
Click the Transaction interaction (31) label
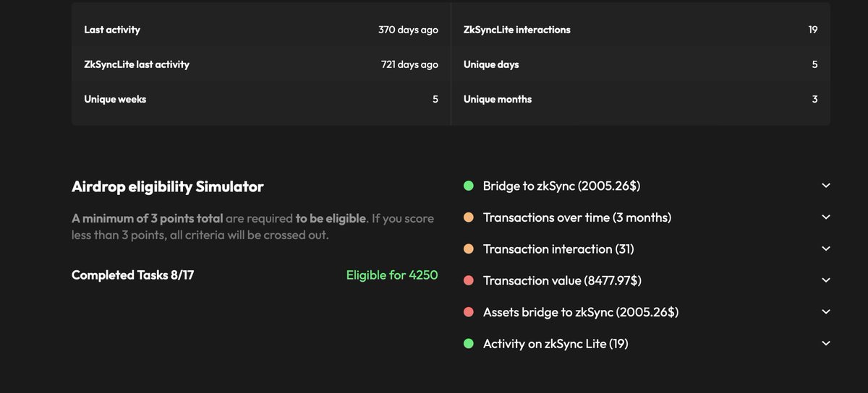tap(558, 249)
